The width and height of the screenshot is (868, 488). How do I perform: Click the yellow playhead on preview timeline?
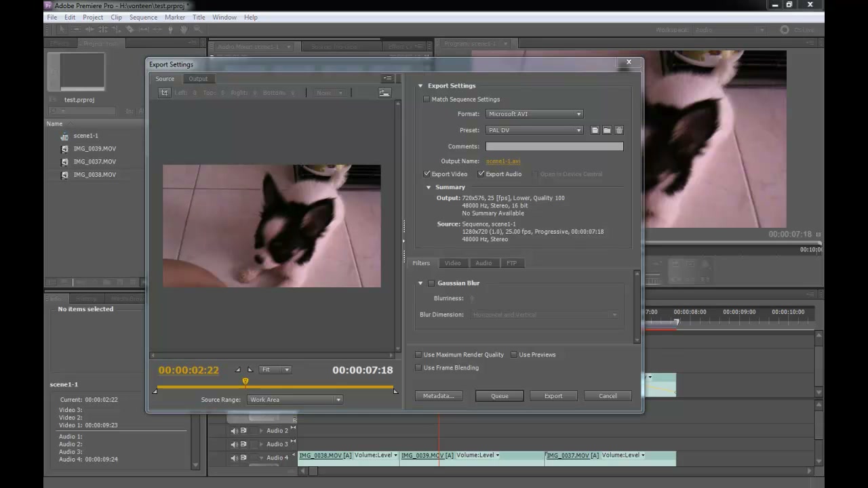[245, 382]
